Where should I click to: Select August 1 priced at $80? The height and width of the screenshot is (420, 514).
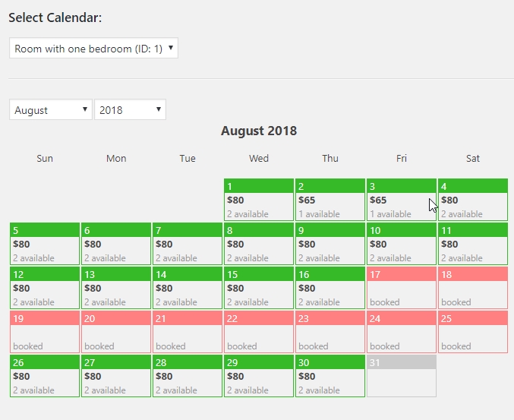(x=259, y=200)
